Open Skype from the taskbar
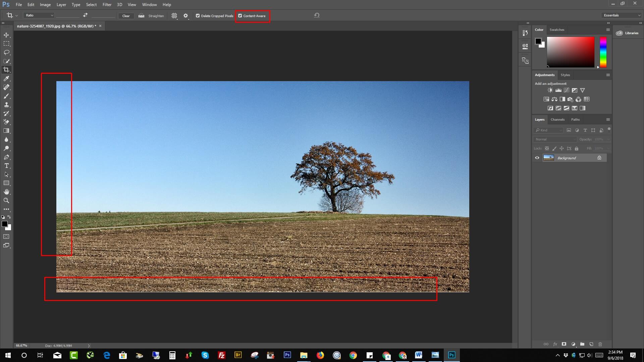 205,355
